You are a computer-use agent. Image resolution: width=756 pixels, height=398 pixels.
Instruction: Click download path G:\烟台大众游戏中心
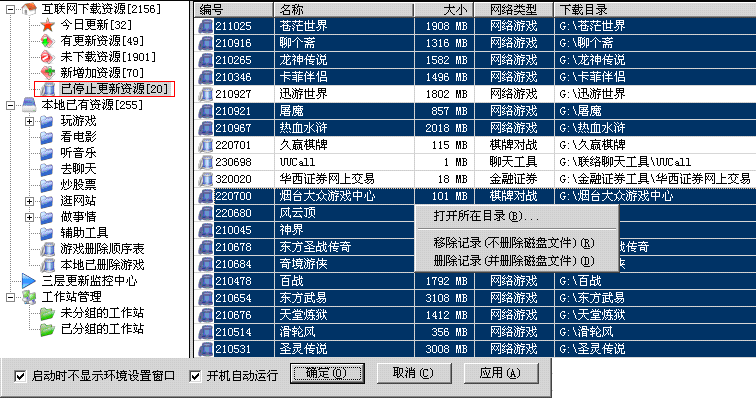pos(616,196)
